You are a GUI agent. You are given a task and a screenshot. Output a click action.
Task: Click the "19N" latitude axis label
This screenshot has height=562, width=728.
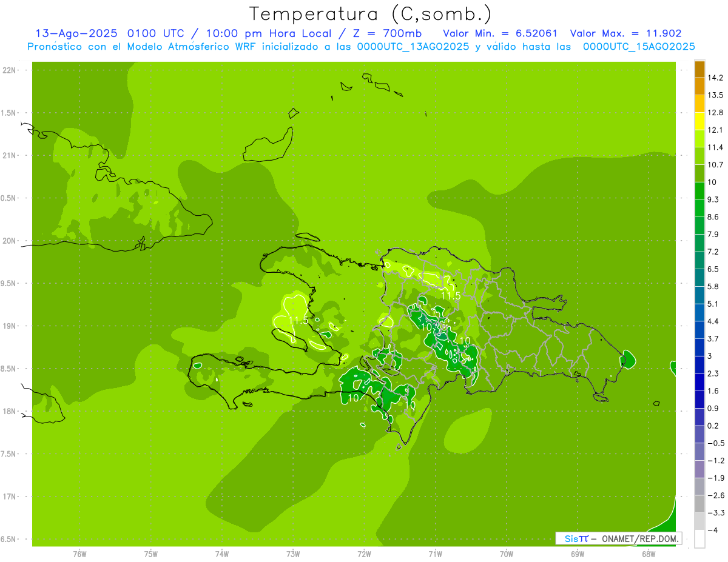click(x=10, y=326)
